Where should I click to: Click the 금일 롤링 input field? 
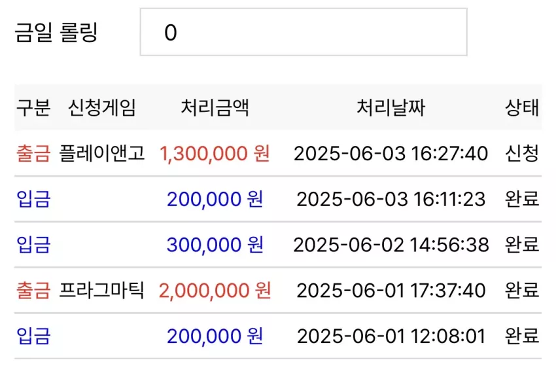tap(304, 32)
